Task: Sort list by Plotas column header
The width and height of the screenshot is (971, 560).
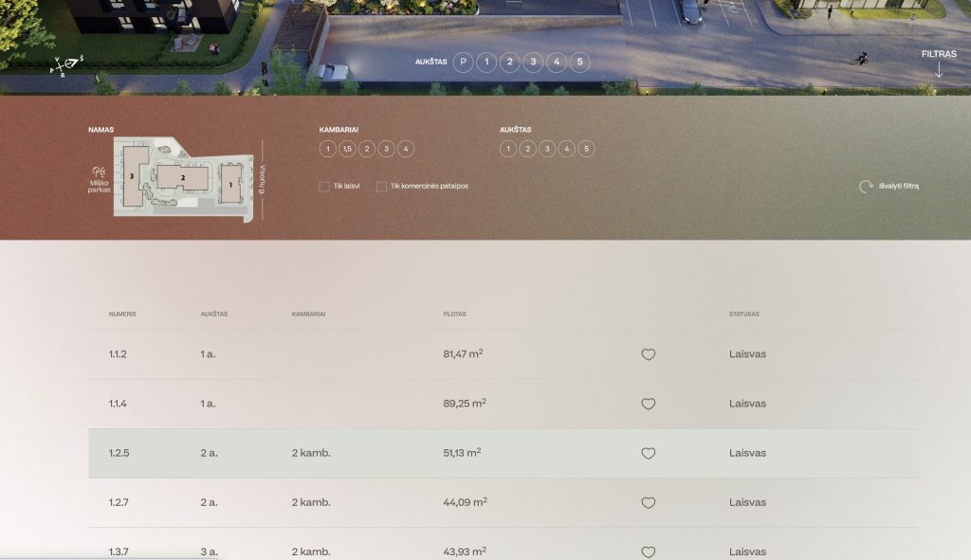Action: [x=454, y=314]
